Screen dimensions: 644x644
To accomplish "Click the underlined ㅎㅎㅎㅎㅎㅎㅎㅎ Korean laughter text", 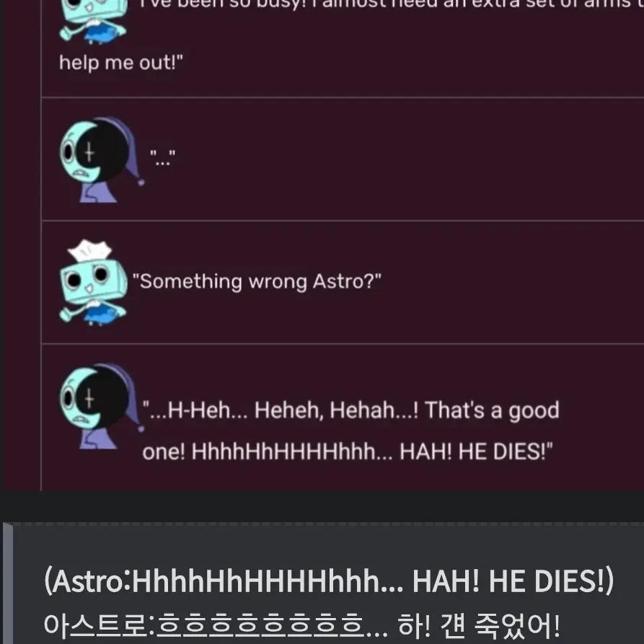I will pyautogui.click(x=260, y=626).
